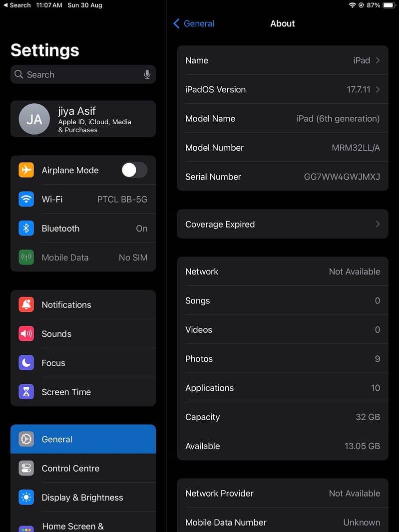Tap the microphone dictation icon in search

pyautogui.click(x=147, y=74)
